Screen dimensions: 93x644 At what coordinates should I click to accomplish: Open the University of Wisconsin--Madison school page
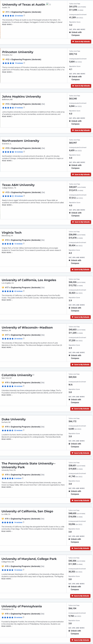27,328
